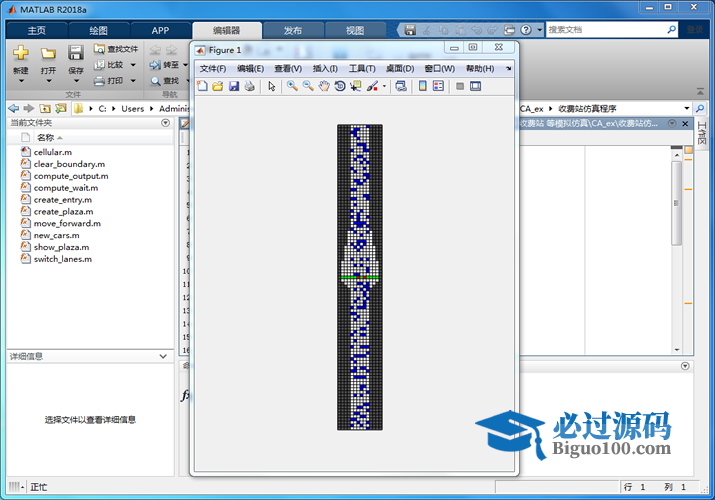Open the 工具(T) menu in Figure 1
The image size is (715, 500).
click(362, 69)
